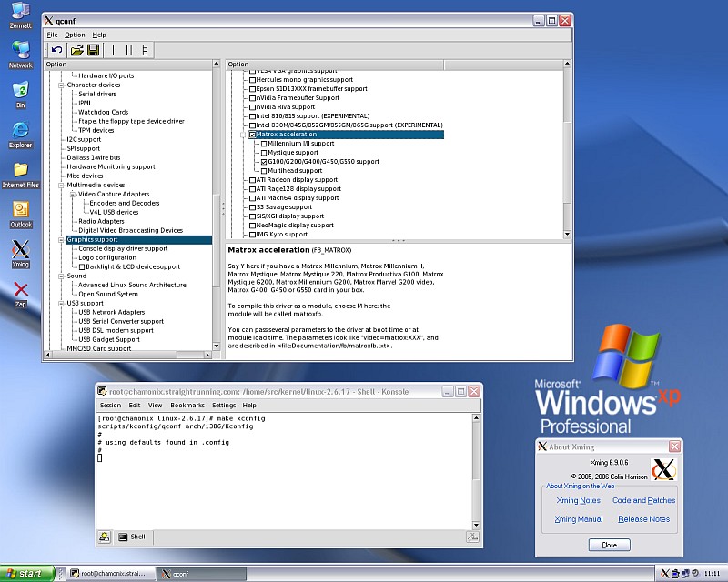Collapse the Multimedia devices tree node

(x=61, y=186)
